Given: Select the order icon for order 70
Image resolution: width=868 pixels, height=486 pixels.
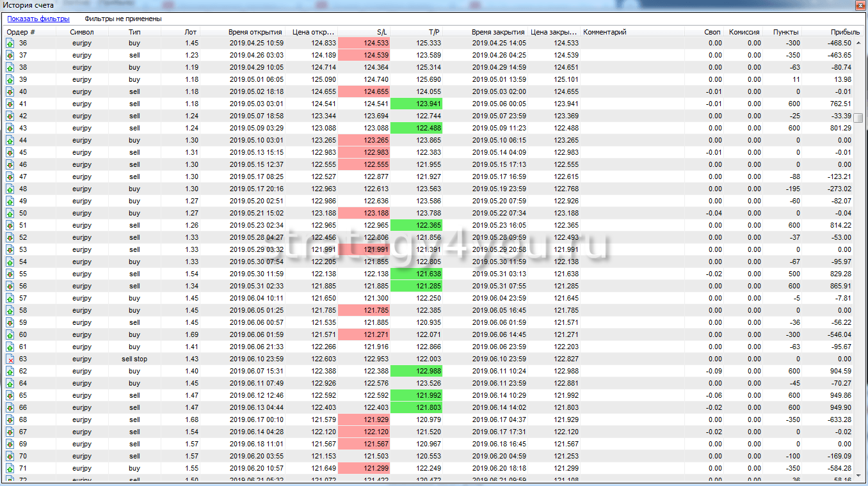Looking at the screenshot, I should coord(10,456).
